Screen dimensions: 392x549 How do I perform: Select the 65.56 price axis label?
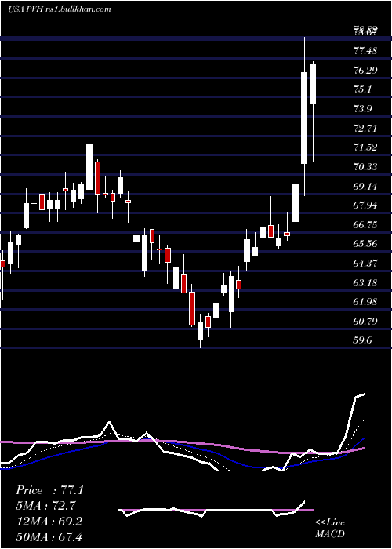(365, 244)
